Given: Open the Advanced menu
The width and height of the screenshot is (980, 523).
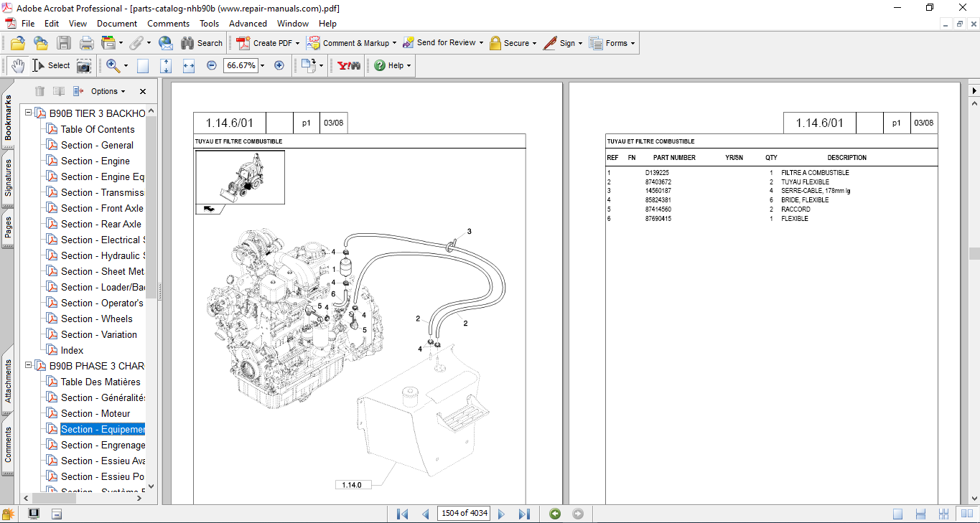Looking at the screenshot, I should click(248, 24).
